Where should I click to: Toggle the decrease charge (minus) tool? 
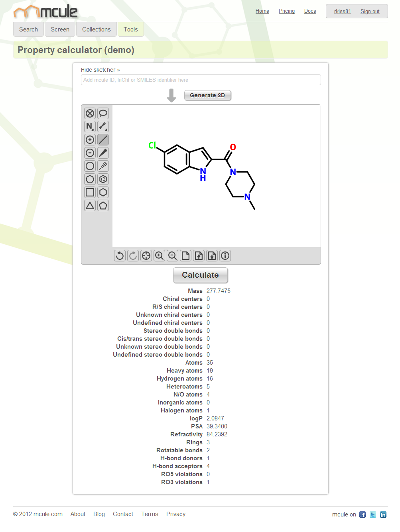click(90, 153)
